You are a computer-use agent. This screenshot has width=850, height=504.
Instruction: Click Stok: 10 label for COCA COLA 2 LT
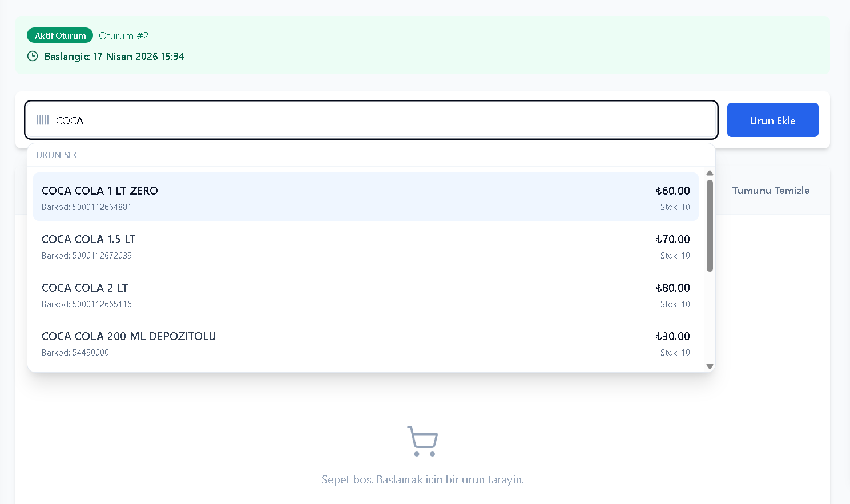pos(675,304)
